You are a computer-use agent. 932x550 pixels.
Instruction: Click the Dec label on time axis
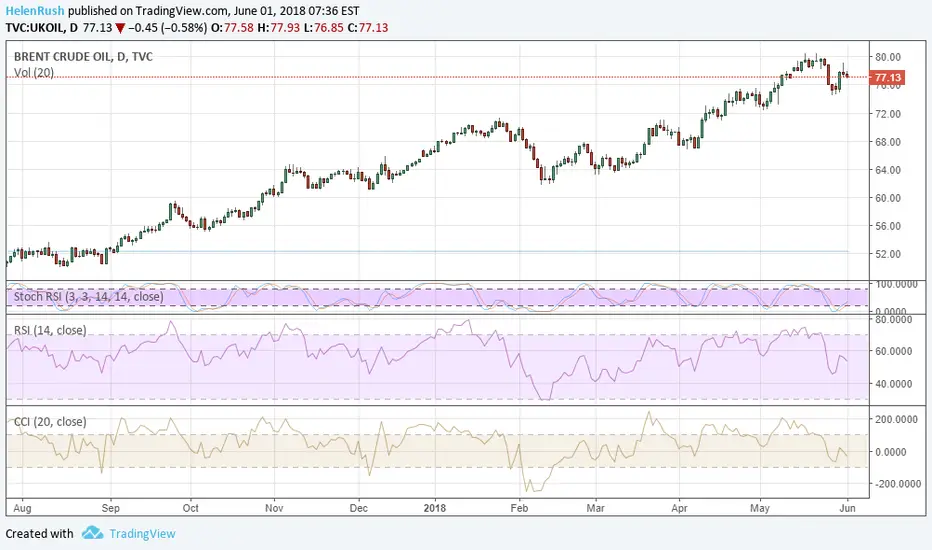point(358,508)
